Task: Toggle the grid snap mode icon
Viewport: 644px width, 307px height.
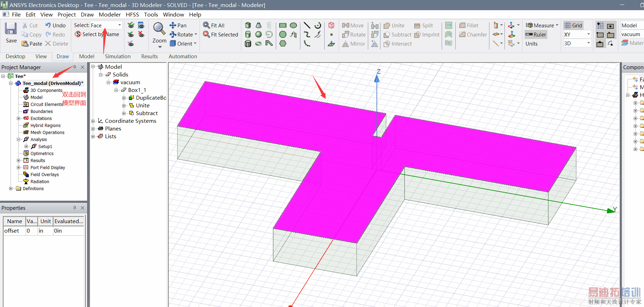Action: pyautogui.click(x=600, y=25)
